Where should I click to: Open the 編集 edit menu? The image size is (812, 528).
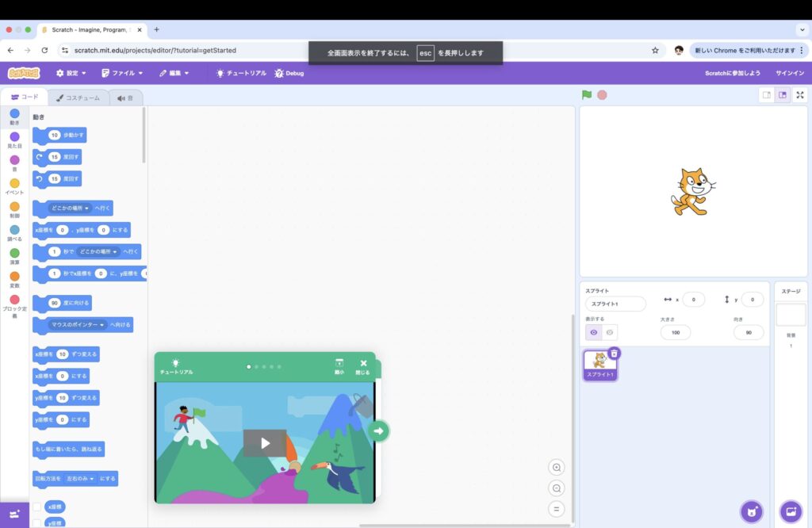click(x=174, y=73)
